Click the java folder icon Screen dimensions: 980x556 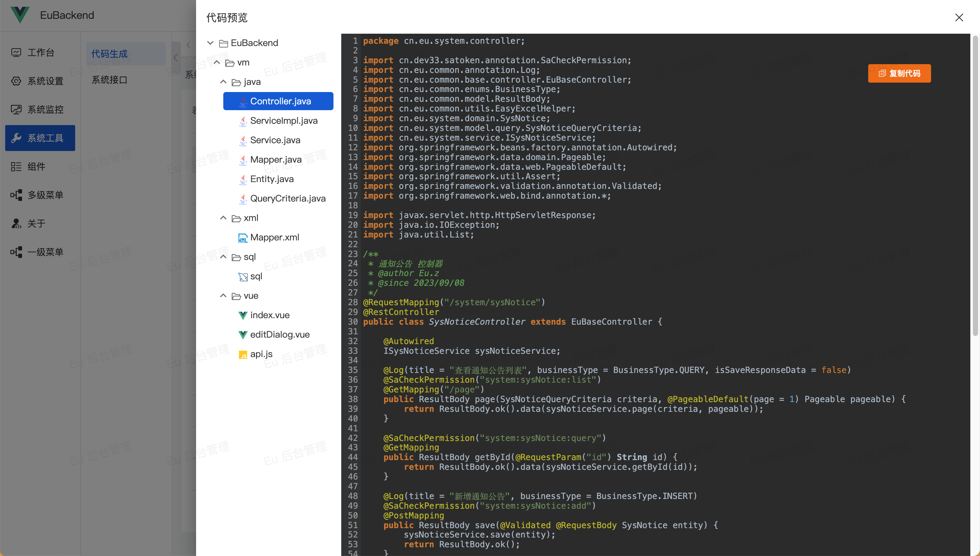tap(236, 82)
